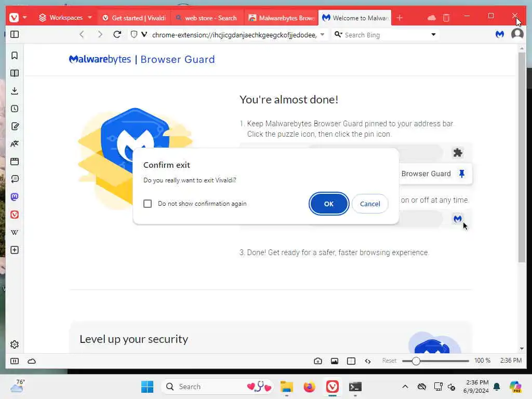Reset the page zoom level
The image size is (532, 399).
389,361
